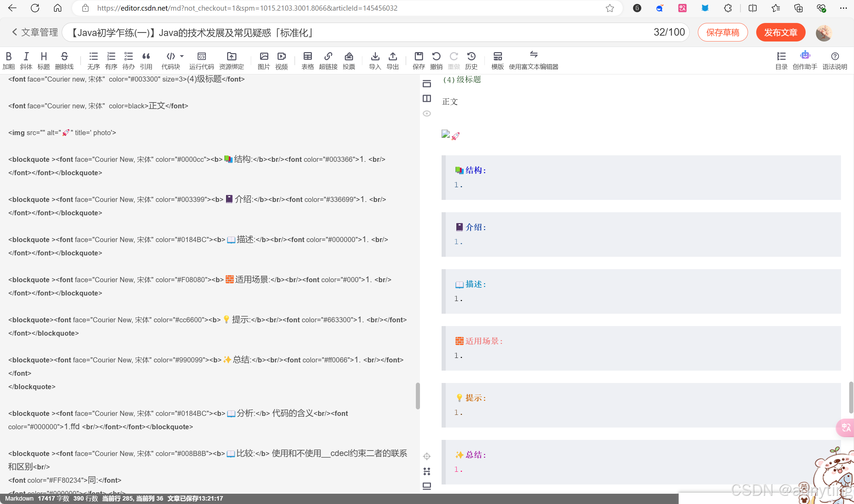Toggle the preview eye icon
The height and width of the screenshot is (504, 854).
426,113
